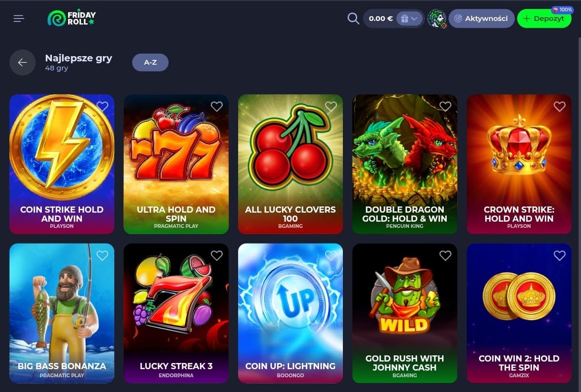Click the 100% bonus badge on Depozyt
Viewport: 581px width, 392px height.
coord(562,10)
